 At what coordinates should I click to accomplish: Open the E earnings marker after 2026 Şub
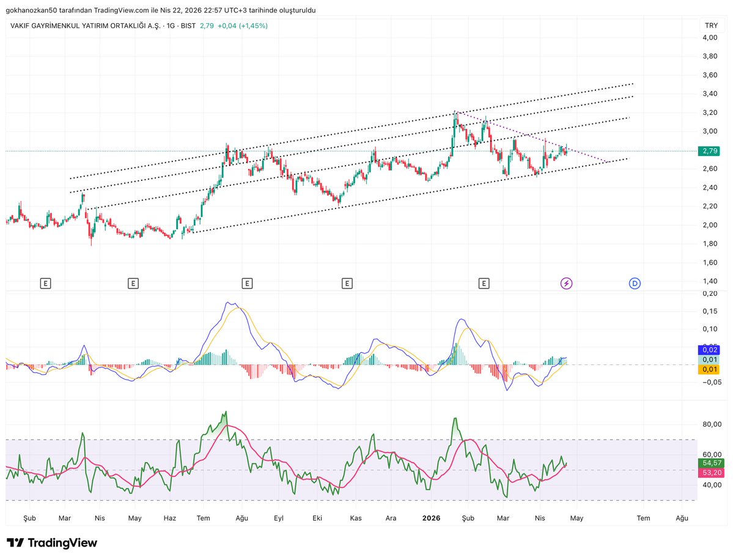tap(484, 283)
